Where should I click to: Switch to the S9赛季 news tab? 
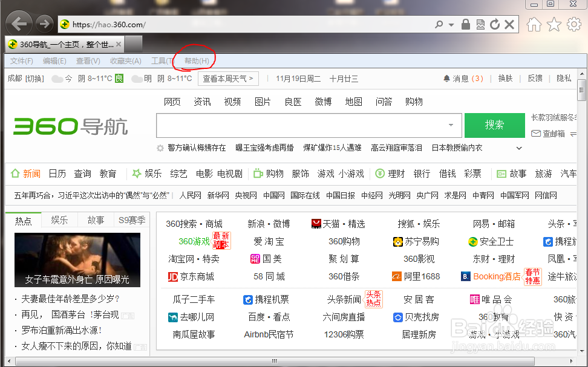132,221
